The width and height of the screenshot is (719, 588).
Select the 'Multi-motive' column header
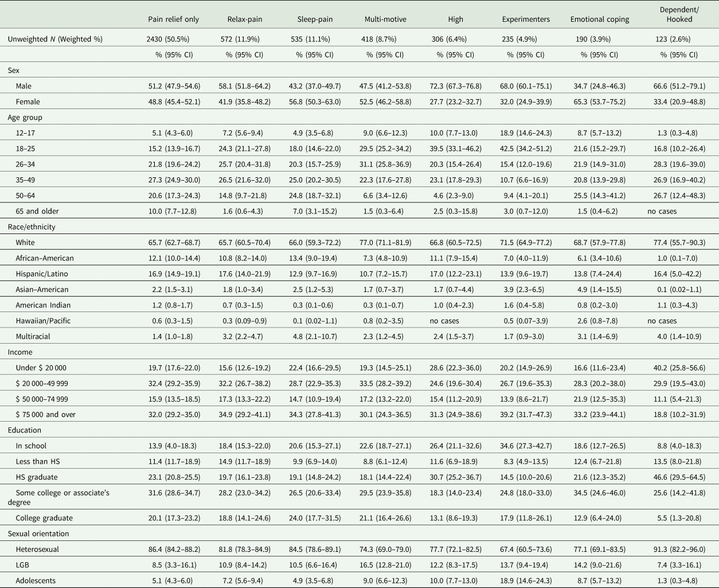[385, 19]
